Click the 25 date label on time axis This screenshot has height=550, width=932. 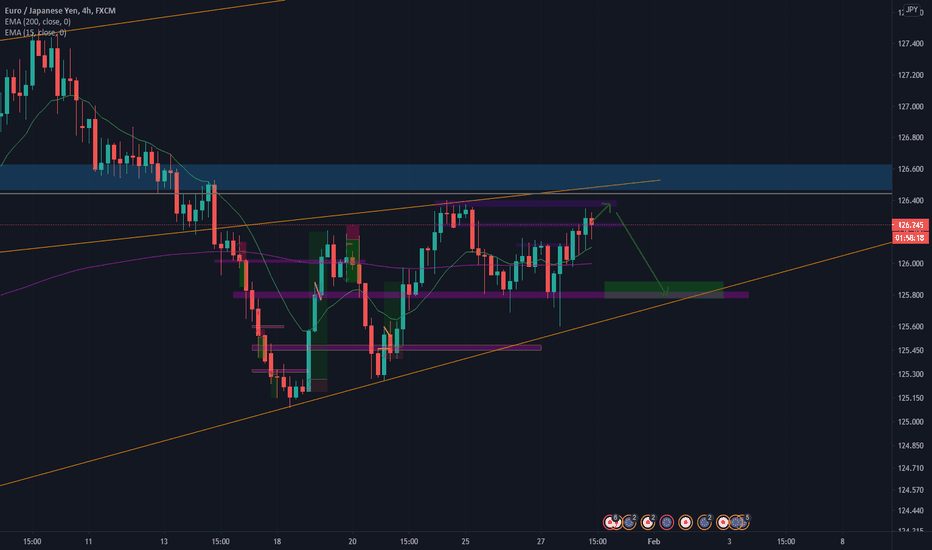point(465,541)
